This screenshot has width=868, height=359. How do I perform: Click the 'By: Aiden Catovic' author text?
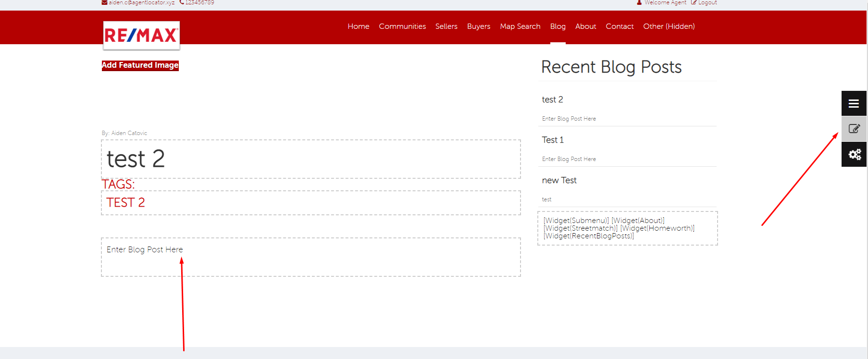coord(124,133)
